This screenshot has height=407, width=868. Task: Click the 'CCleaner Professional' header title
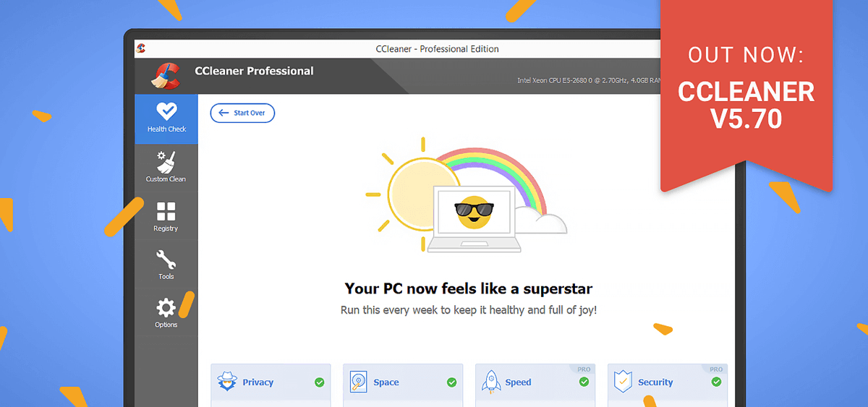pos(254,71)
